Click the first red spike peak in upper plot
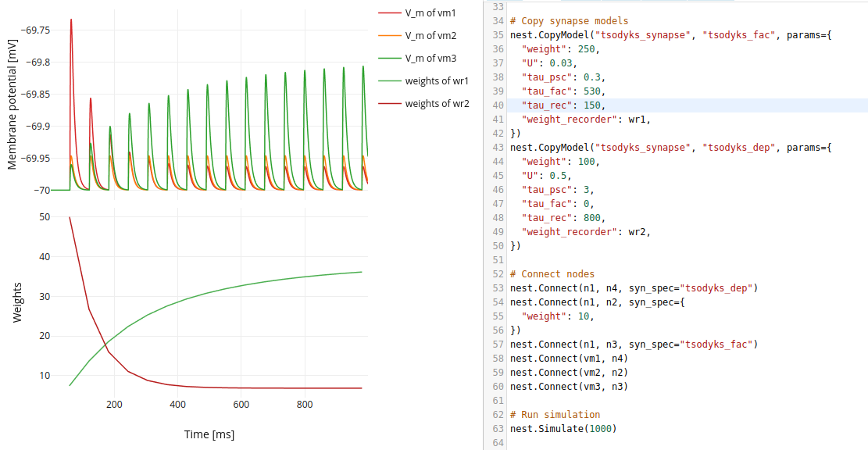Image resolution: width=868 pixels, height=450 pixels. pyautogui.click(x=71, y=20)
